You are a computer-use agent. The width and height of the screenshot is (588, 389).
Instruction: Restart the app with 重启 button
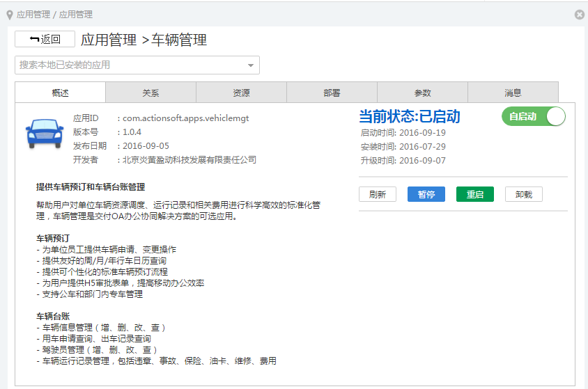tap(474, 194)
